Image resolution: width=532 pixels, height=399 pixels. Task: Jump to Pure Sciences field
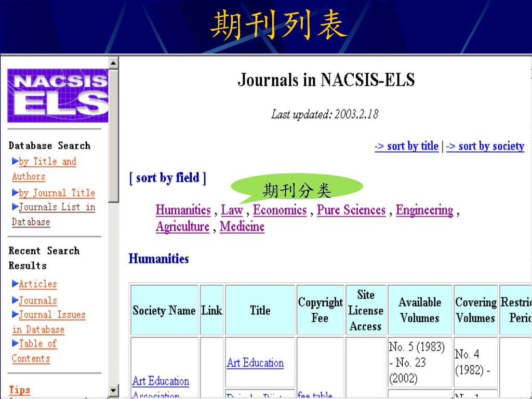coord(351,210)
